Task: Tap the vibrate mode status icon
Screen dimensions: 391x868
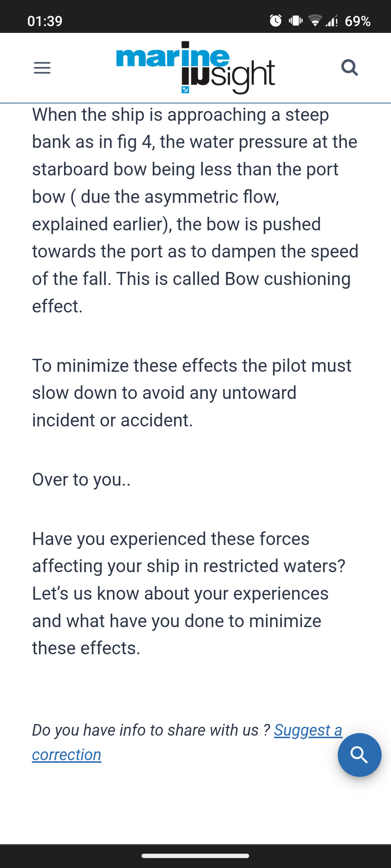Action: 295,21
